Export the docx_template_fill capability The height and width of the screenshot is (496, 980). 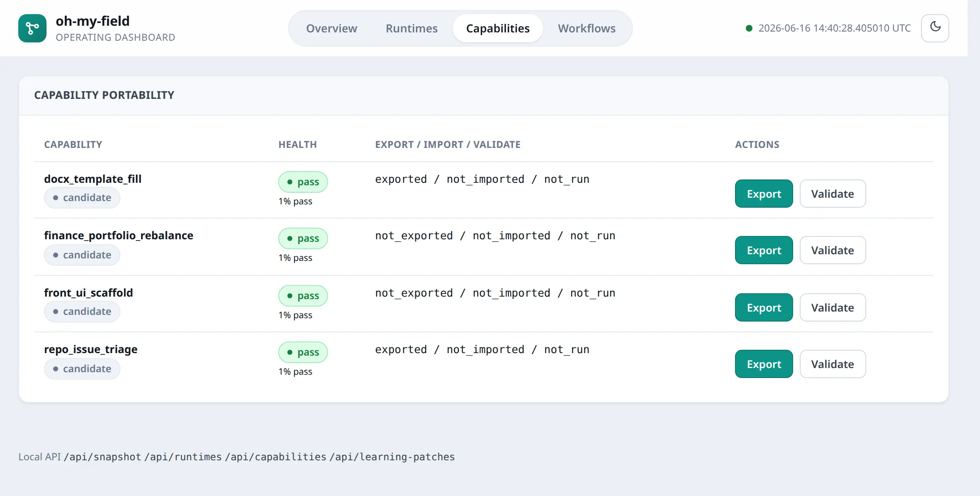(764, 194)
